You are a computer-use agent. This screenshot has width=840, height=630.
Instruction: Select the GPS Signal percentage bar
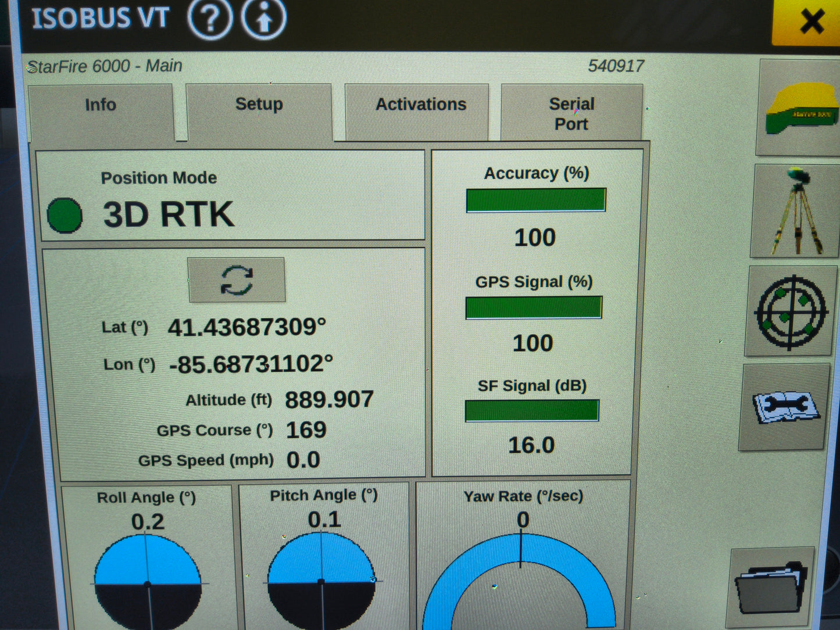click(534, 307)
